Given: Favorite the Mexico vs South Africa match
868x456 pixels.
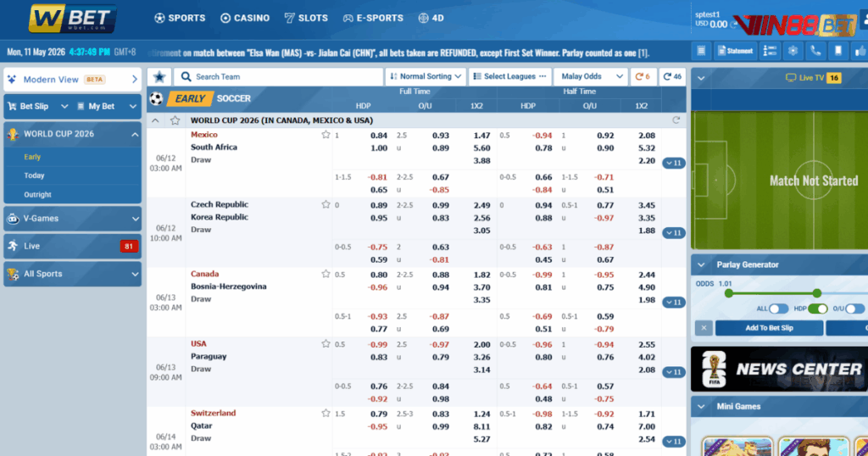Looking at the screenshot, I should (x=325, y=135).
